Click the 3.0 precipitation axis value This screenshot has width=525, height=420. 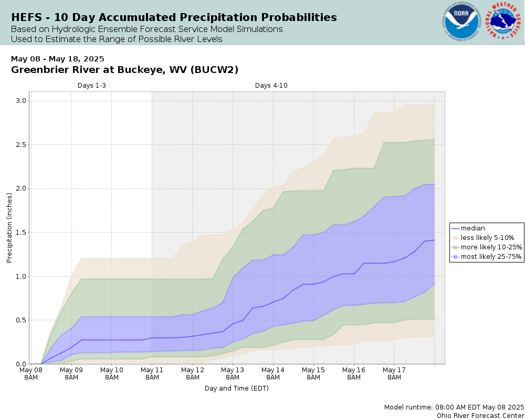click(x=20, y=101)
